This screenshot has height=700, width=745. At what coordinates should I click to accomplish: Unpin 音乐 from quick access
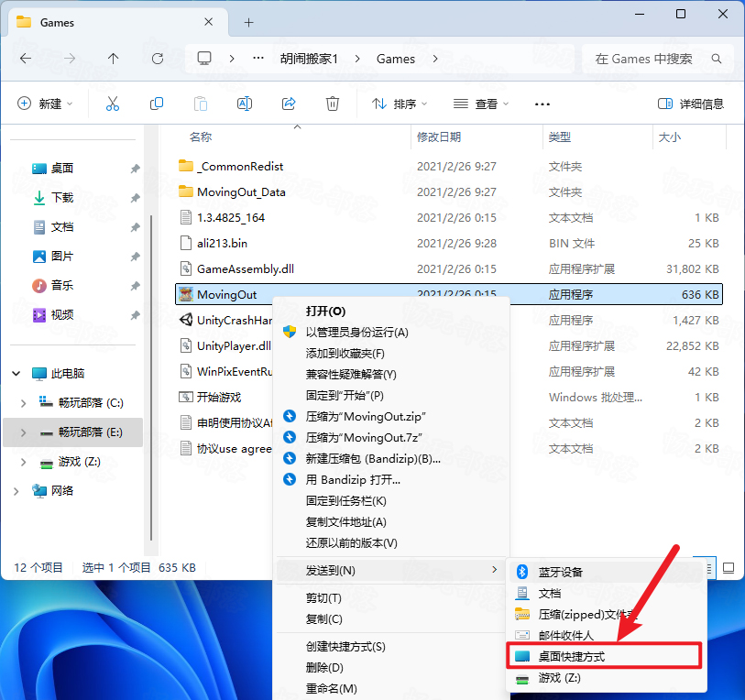(136, 286)
